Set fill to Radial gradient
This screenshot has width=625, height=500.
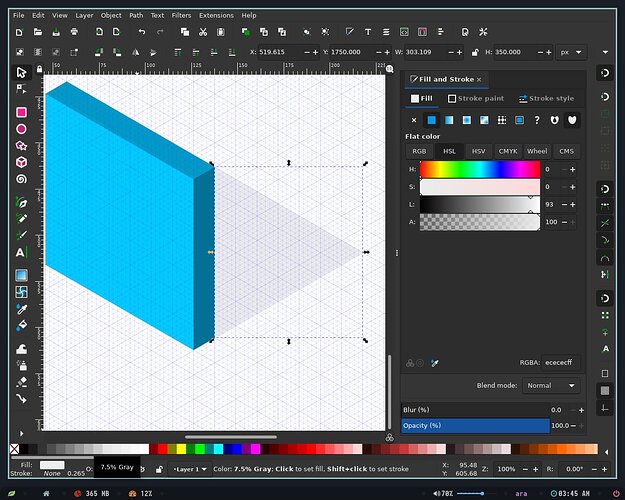click(x=466, y=120)
